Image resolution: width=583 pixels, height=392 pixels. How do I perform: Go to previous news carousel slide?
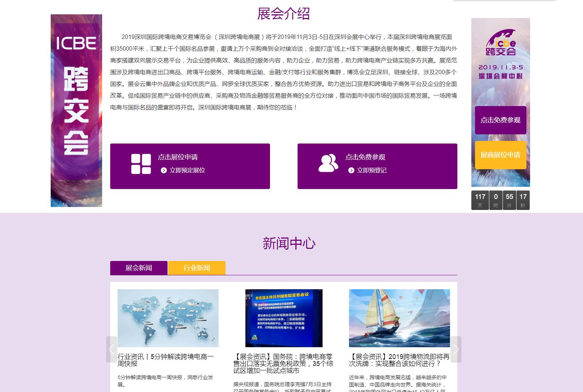point(112,349)
